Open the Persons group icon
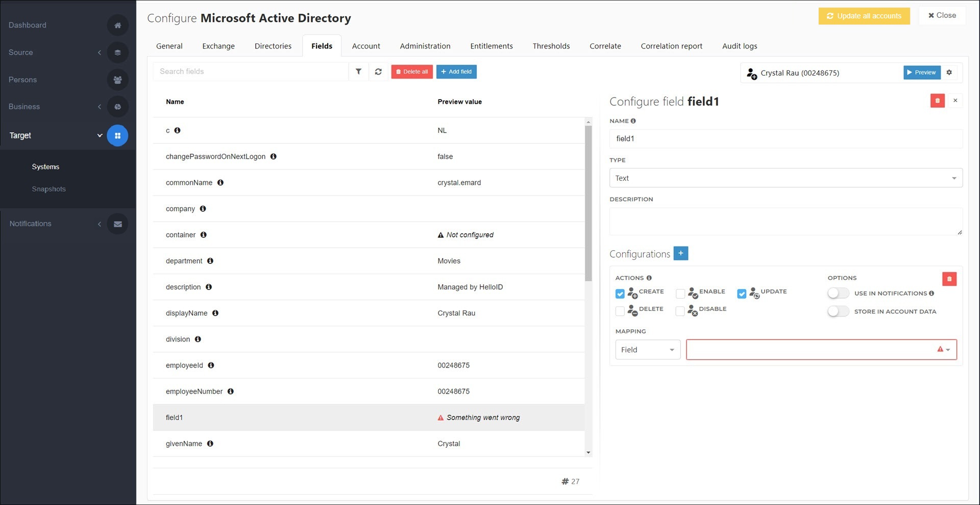 [117, 80]
